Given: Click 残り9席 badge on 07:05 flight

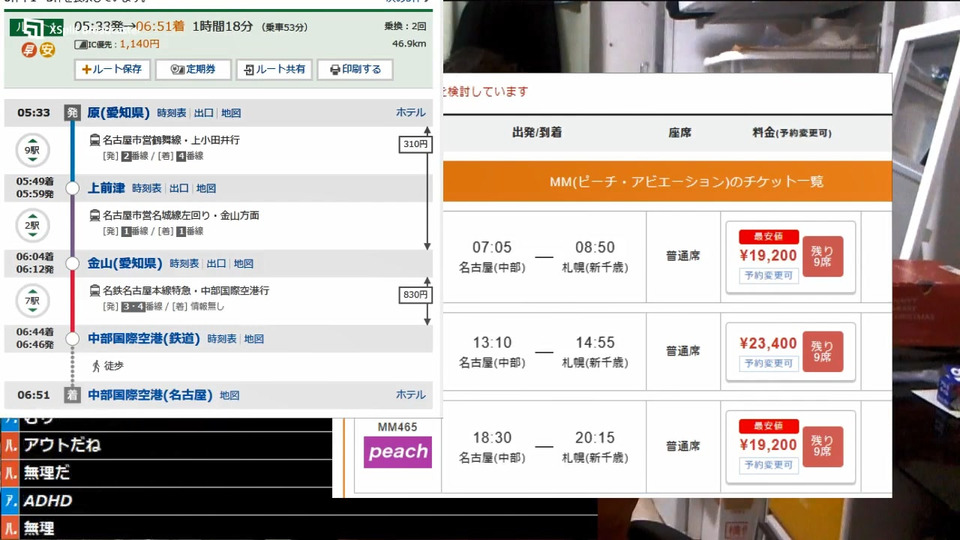Looking at the screenshot, I should click(x=823, y=257).
